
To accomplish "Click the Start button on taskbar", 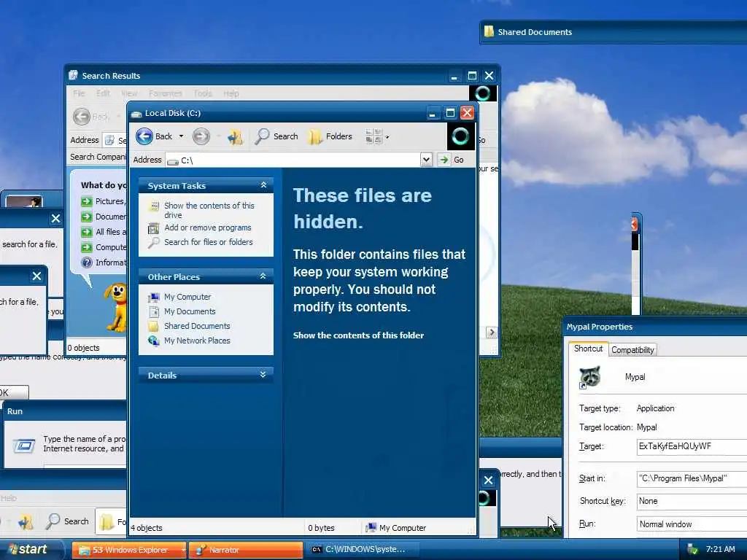I will 31,550.
